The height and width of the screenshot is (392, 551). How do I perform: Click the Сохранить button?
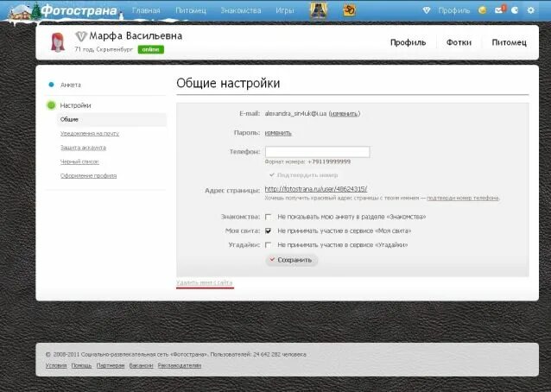[x=291, y=260]
